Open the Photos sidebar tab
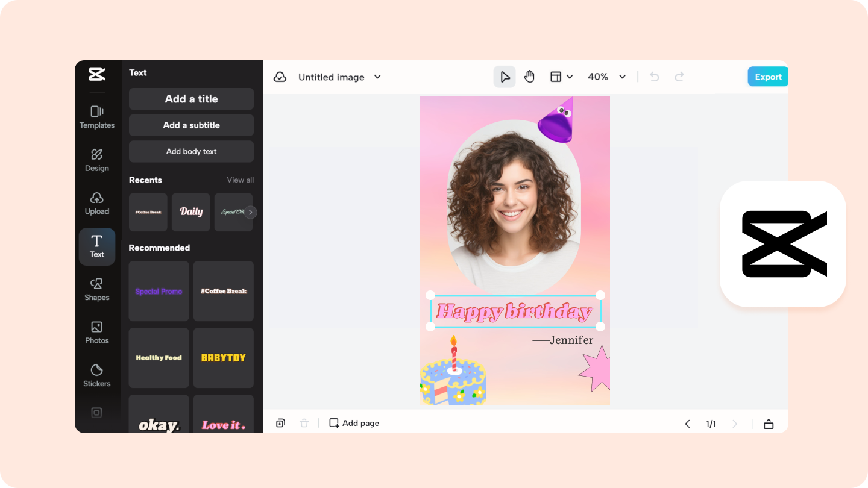The height and width of the screenshot is (488, 868). pos(97,333)
